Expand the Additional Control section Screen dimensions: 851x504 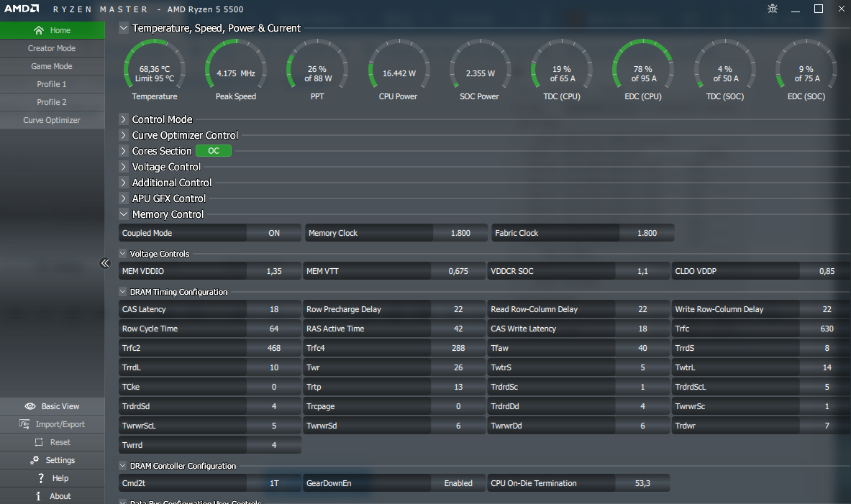pos(124,183)
